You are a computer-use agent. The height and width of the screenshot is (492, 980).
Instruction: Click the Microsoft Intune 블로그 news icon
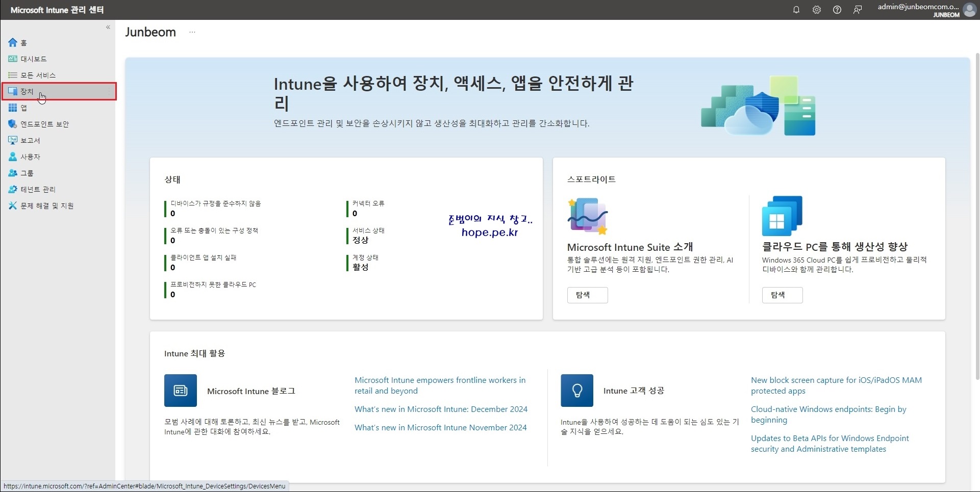pyautogui.click(x=181, y=391)
